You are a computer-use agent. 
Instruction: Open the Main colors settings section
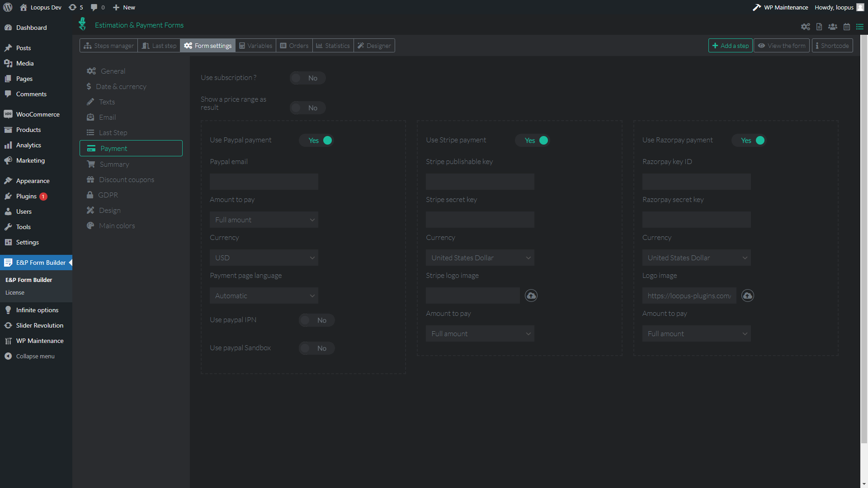[117, 225]
